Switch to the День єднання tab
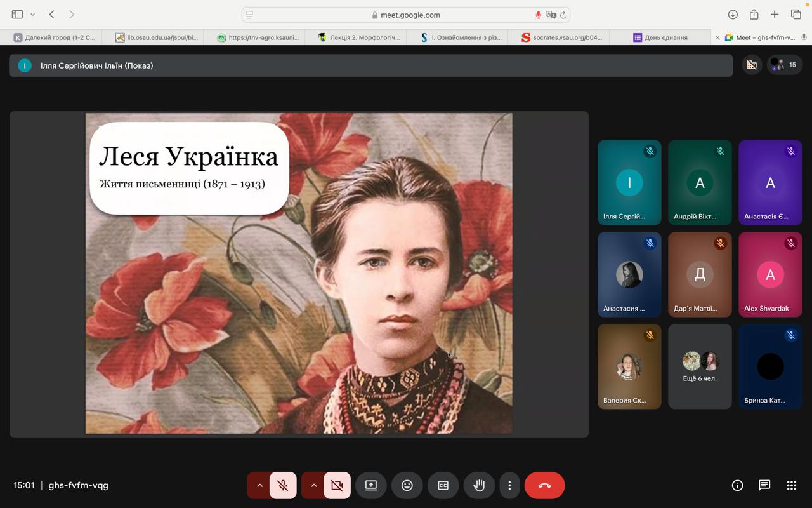This screenshot has height=508, width=812. 660,37
